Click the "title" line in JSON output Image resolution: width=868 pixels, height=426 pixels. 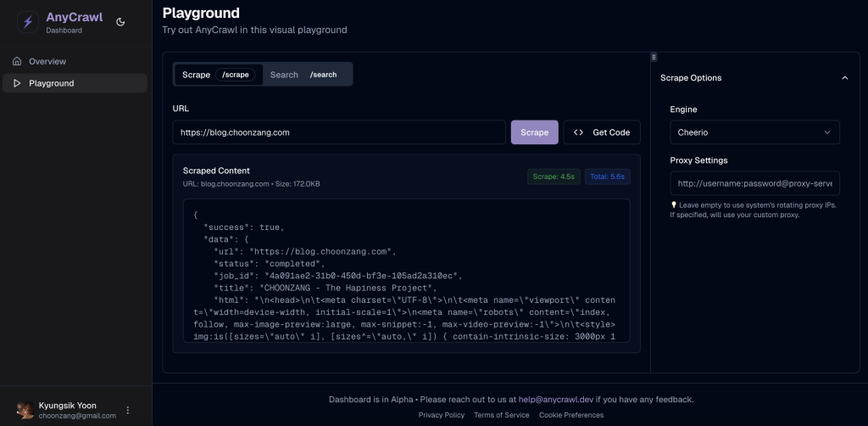325,288
